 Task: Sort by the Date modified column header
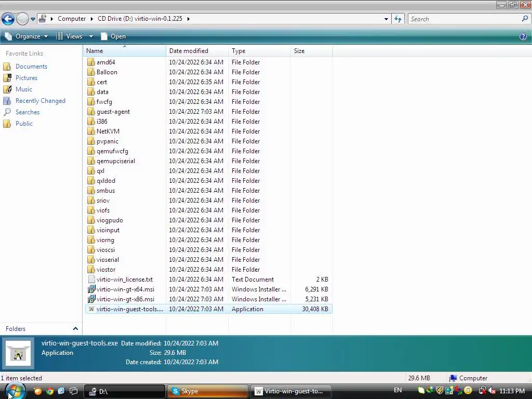(197, 50)
